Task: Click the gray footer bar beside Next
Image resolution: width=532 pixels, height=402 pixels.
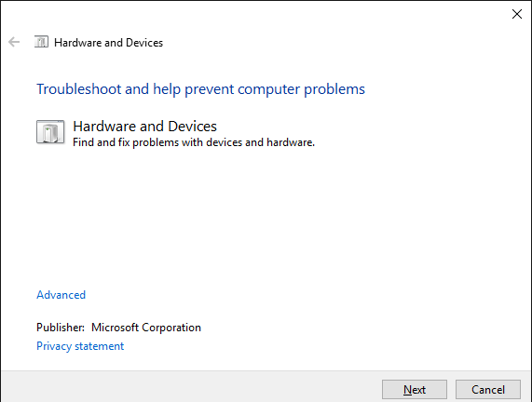Action: pos(190,386)
